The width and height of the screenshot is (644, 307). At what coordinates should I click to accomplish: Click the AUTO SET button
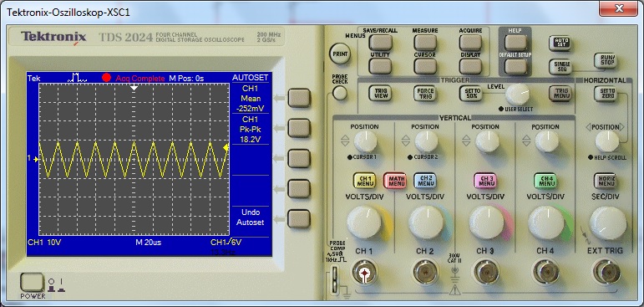[x=560, y=43]
